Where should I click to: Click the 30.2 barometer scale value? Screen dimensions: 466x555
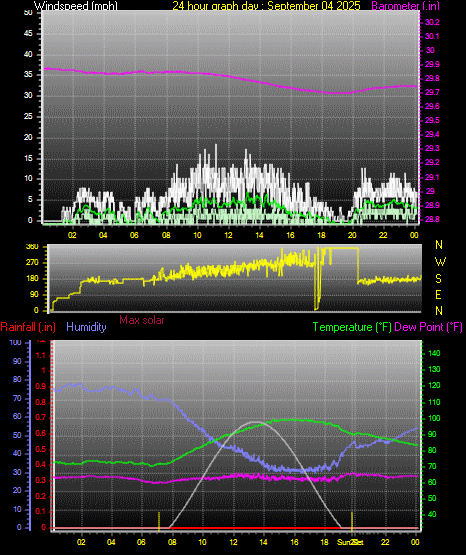432,22
